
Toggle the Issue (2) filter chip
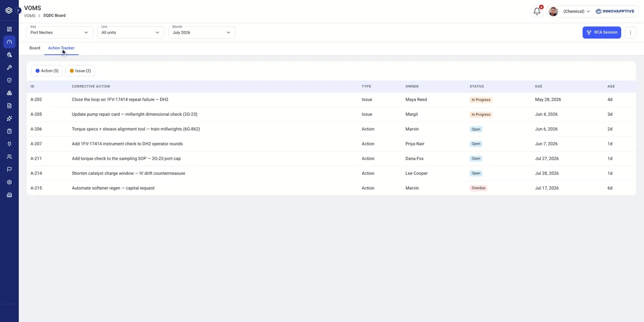(80, 71)
